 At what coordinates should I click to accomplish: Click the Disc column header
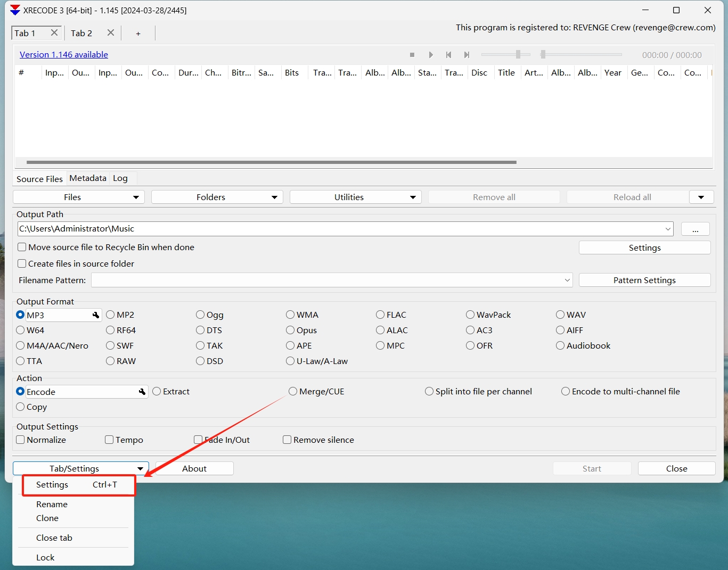479,73
